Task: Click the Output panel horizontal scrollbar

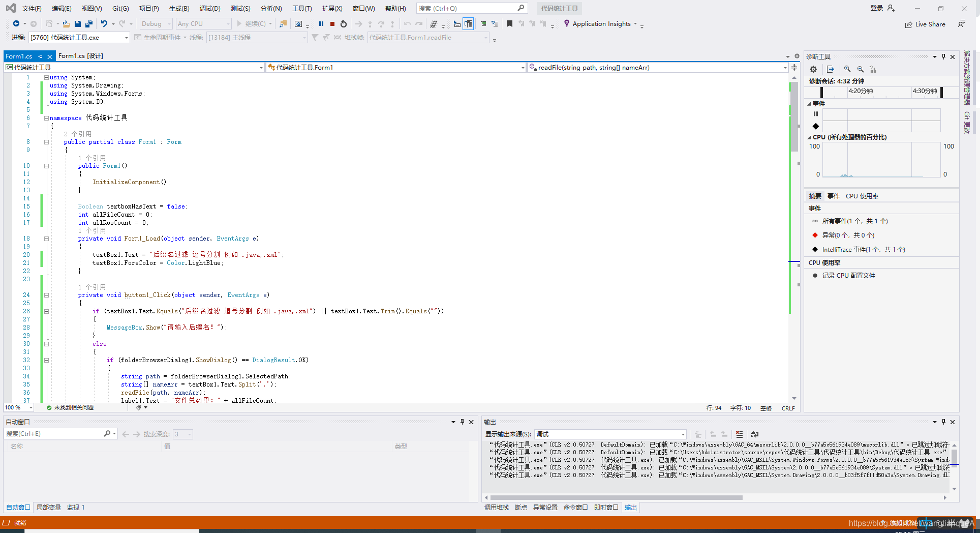Action: tap(616, 497)
